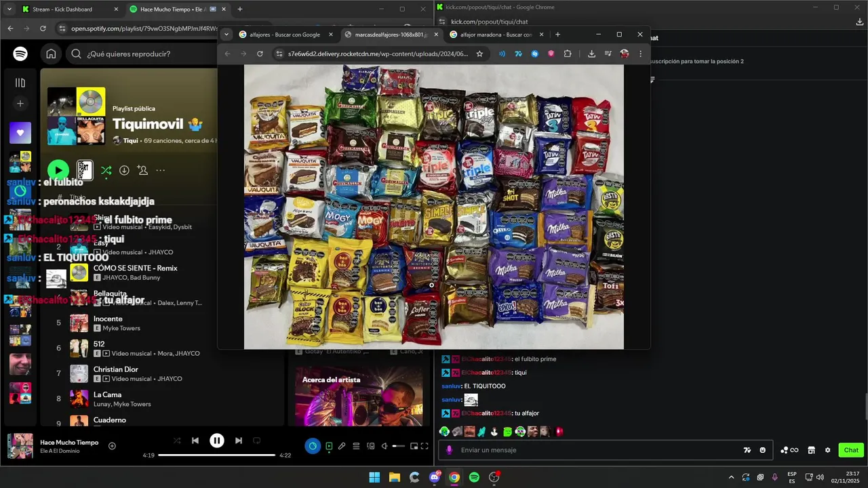
Task: Bookmark the alfajores image page
Action: pyautogui.click(x=479, y=54)
